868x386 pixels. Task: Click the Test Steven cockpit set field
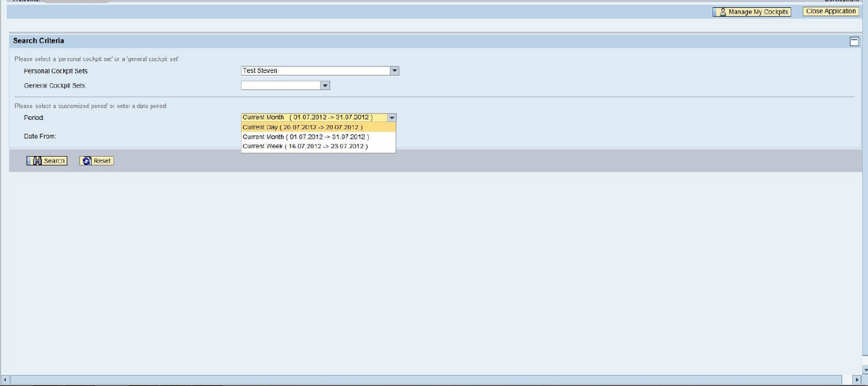pos(315,71)
